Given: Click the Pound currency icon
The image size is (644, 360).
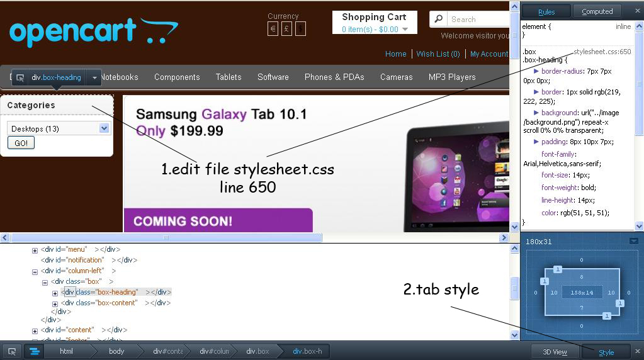Looking at the screenshot, I should tap(286, 29).
